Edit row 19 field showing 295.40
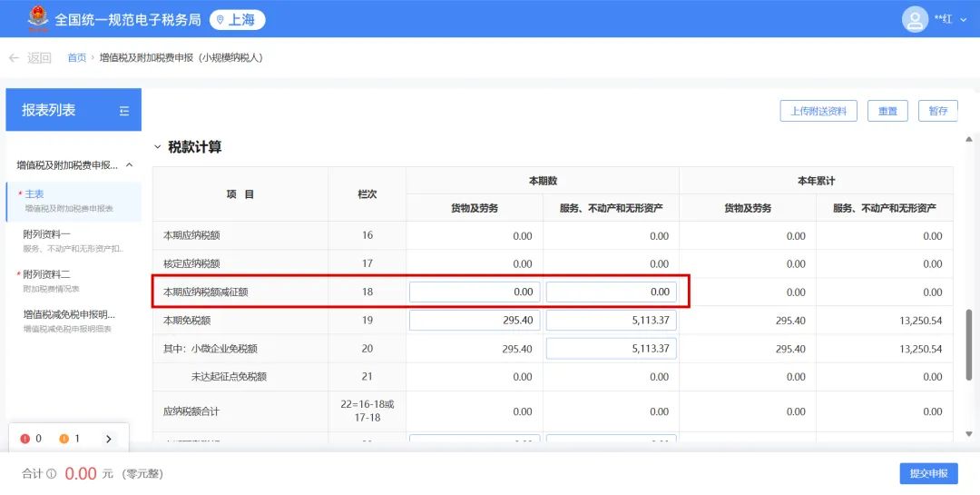 475,320
